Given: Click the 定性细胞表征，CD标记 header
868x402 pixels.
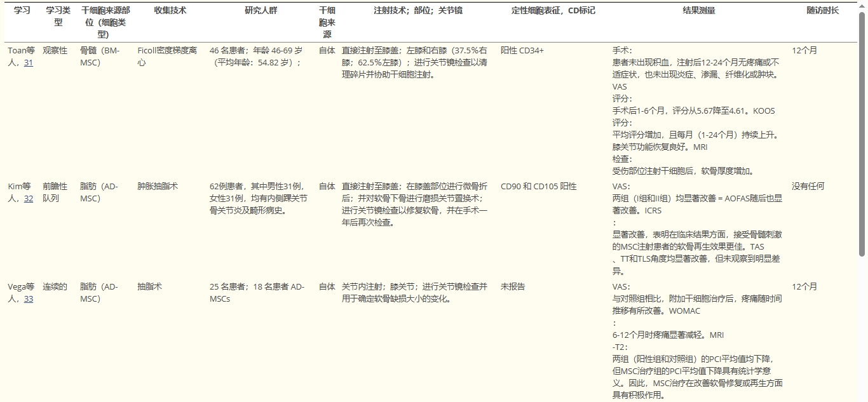Looking at the screenshot, I should [553, 11].
